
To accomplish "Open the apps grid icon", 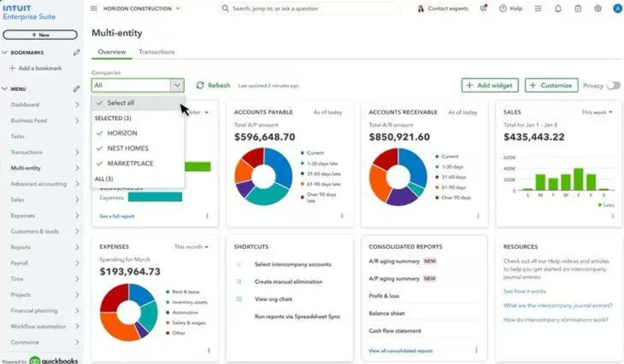I will 538,8.
